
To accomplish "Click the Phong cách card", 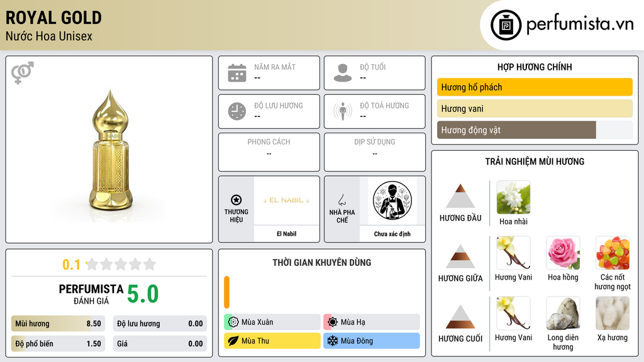I will click(x=269, y=152).
